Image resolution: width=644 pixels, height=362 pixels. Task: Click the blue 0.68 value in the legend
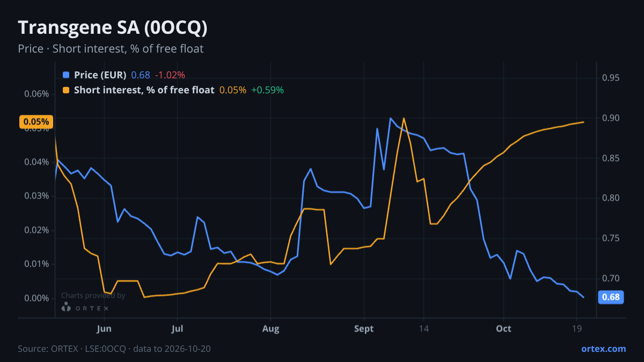[141, 75]
